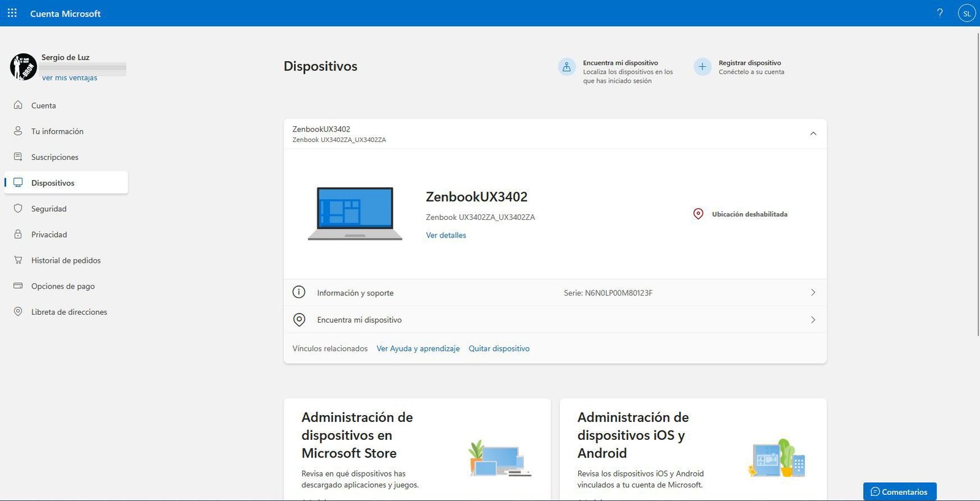Click Sergio de Luz profile picture
Image resolution: width=980 pixels, height=501 pixels.
click(x=23, y=66)
